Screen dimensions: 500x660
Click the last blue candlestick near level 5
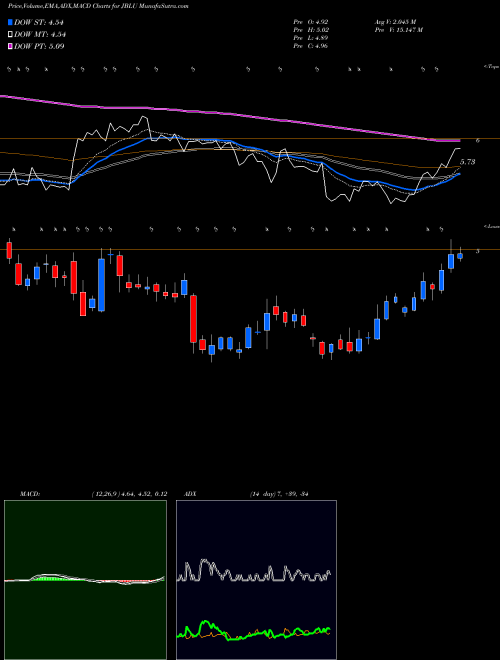pyautogui.click(x=460, y=255)
